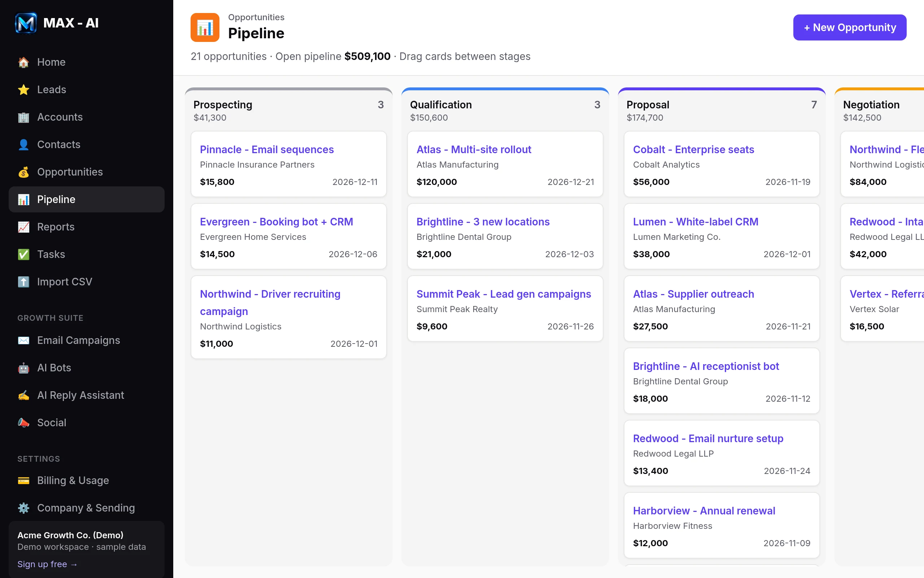
Task: Open Lumen - White-label CRM opportunity
Action: click(x=696, y=222)
